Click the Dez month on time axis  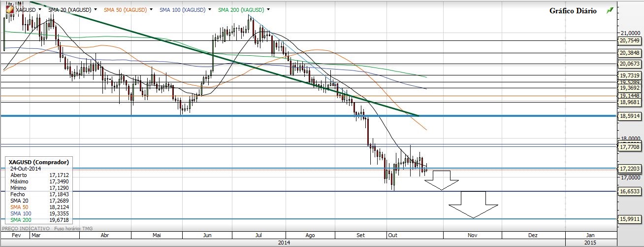click(533, 236)
